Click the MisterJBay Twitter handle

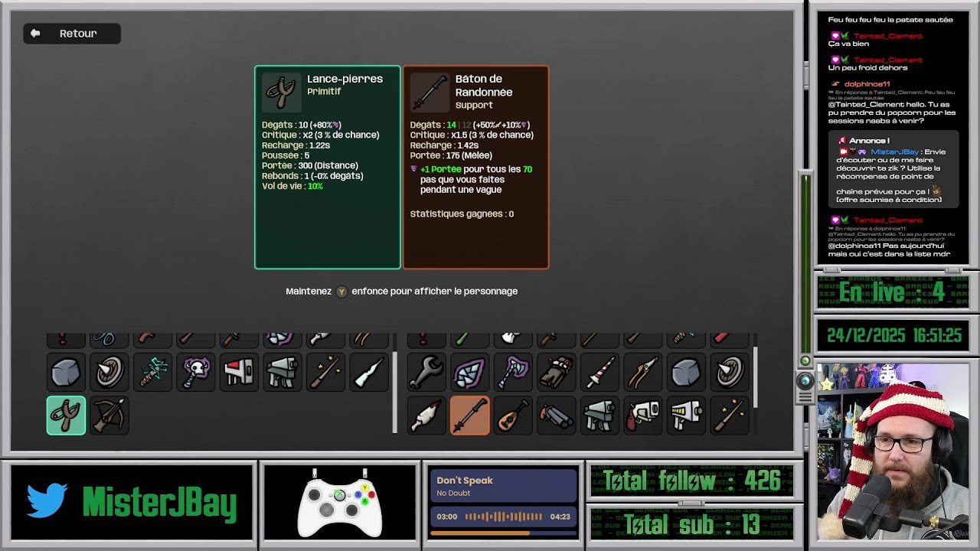tap(159, 503)
